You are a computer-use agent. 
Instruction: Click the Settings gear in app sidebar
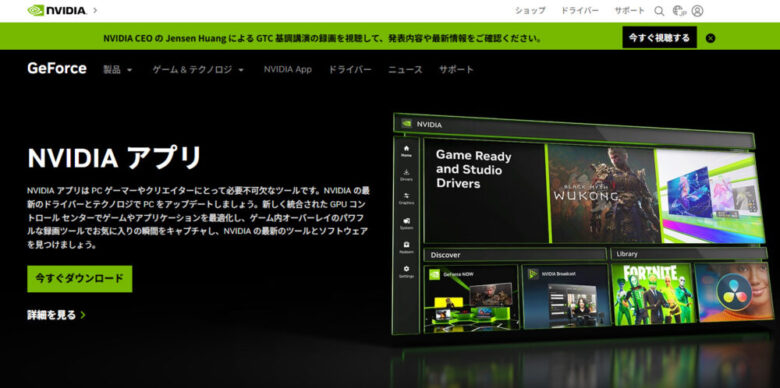point(406,271)
